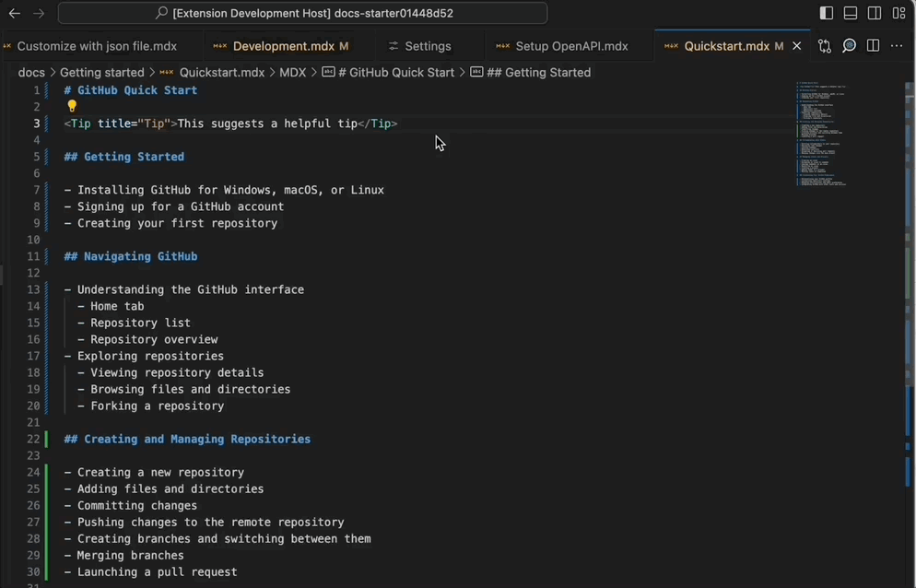Click the Setup OpenAPI.mdx tab file icon
This screenshot has width=916, height=588.
pos(503,46)
